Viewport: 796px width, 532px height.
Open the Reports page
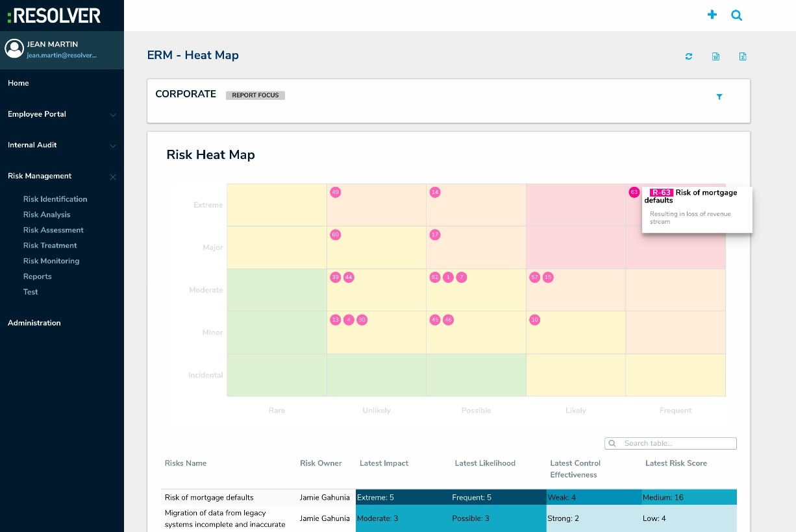[x=37, y=276]
